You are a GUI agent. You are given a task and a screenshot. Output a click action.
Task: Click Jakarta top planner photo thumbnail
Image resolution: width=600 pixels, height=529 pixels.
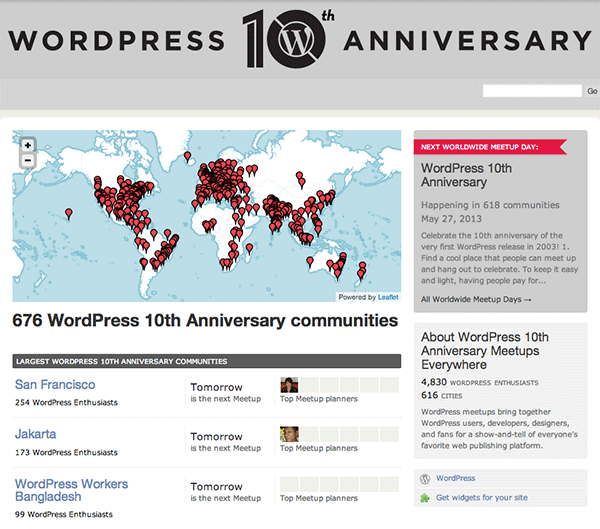pyautogui.click(x=289, y=434)
